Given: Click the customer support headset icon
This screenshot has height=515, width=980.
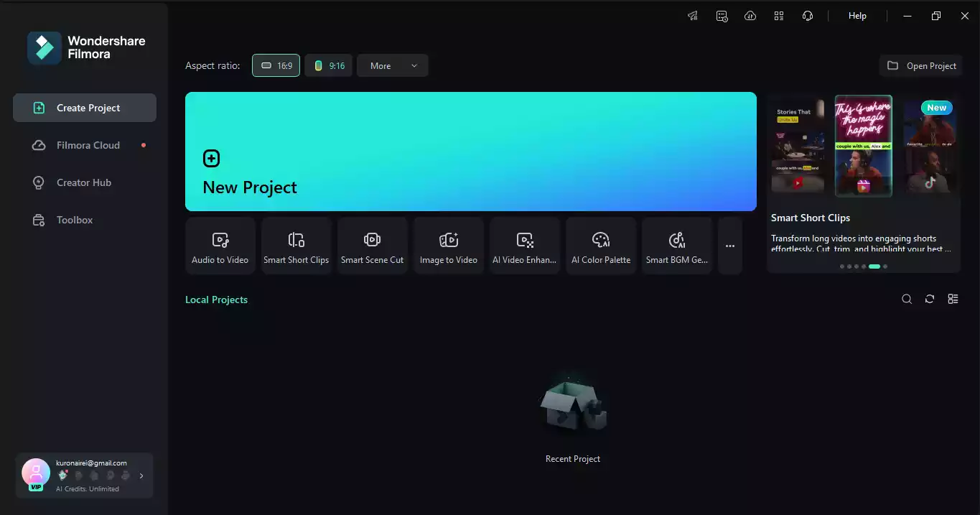Looking at the screenshot, I should [808, 16].
